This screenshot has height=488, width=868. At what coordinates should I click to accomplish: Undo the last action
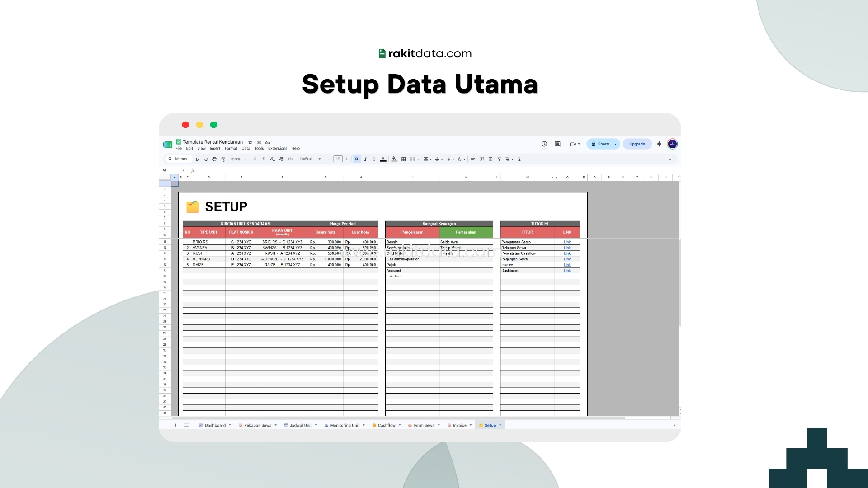coord(197,159)
